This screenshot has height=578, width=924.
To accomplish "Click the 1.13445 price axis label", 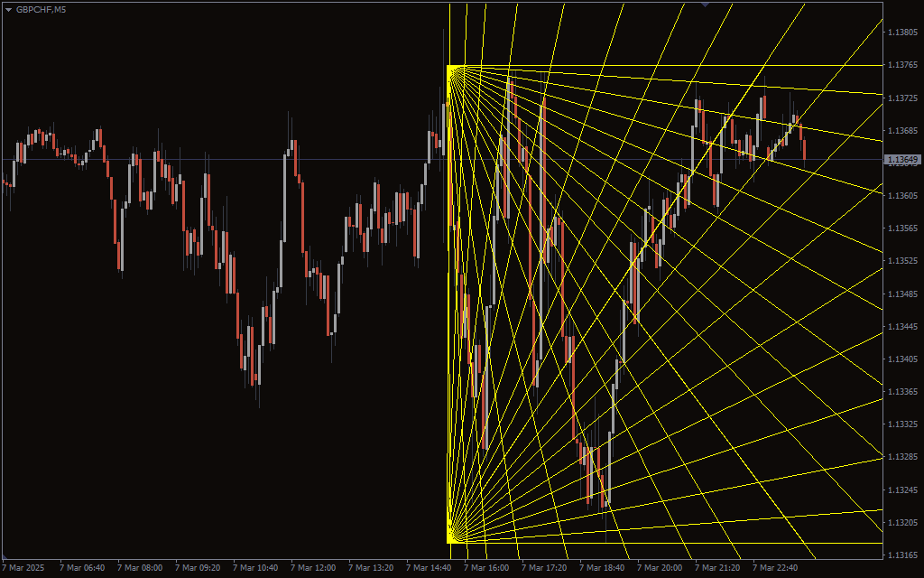I will 902,326.
